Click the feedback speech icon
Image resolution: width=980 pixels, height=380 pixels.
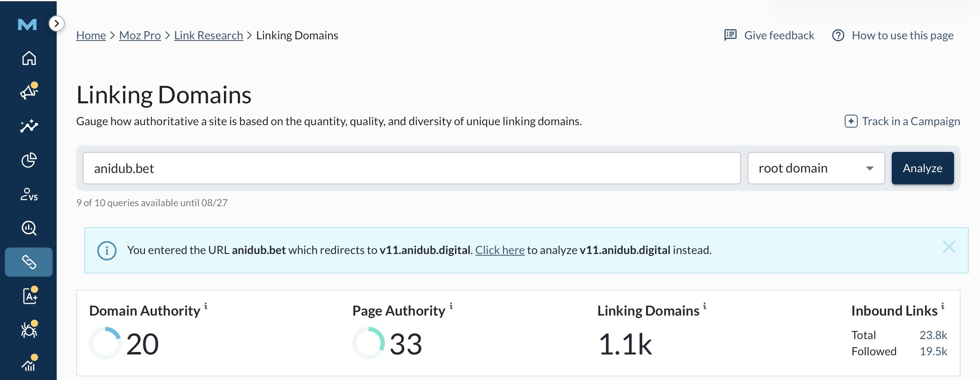tap(730, 35)
